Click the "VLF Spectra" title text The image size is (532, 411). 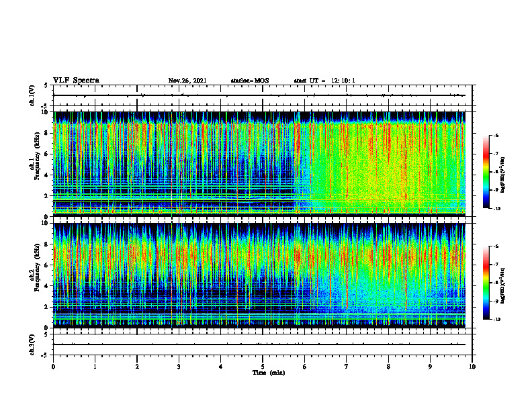coord(76,81)
